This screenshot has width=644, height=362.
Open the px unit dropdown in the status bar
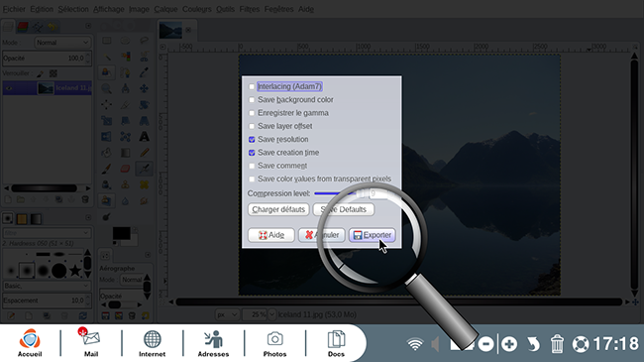point(227,314)
